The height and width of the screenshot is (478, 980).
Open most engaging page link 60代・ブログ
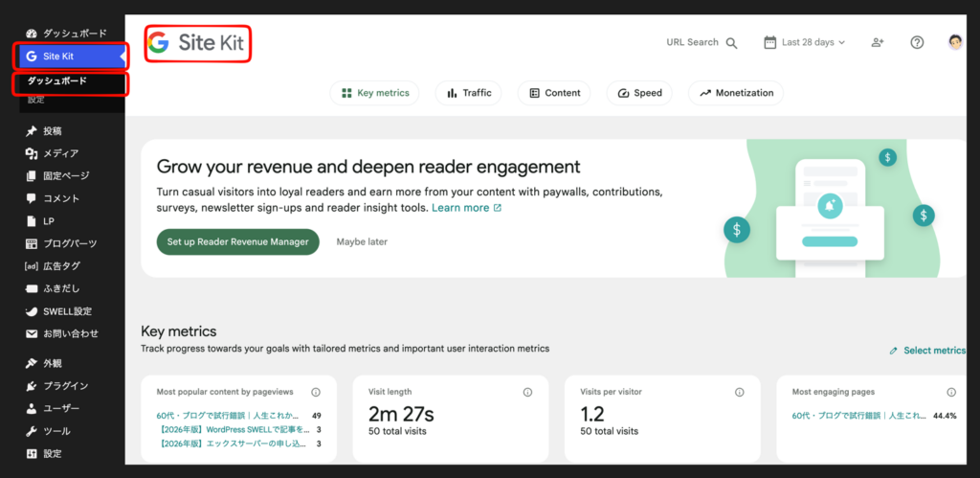tap(859, 416)
